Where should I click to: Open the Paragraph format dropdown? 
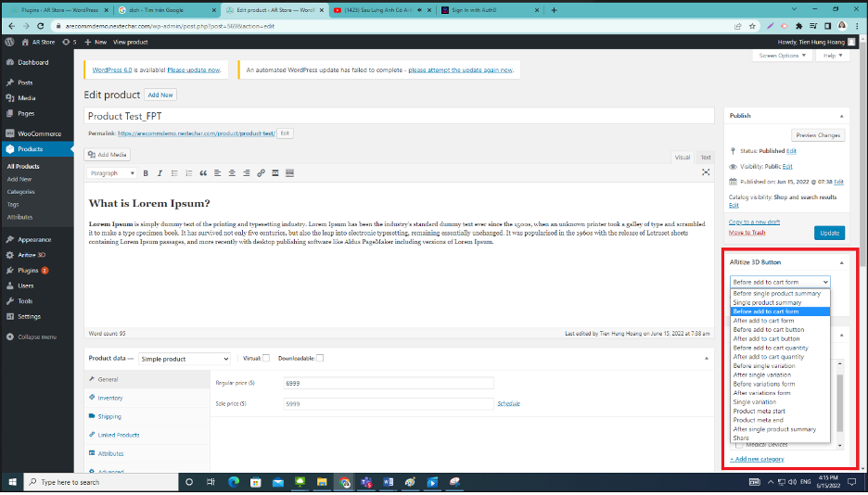point(111,173)
